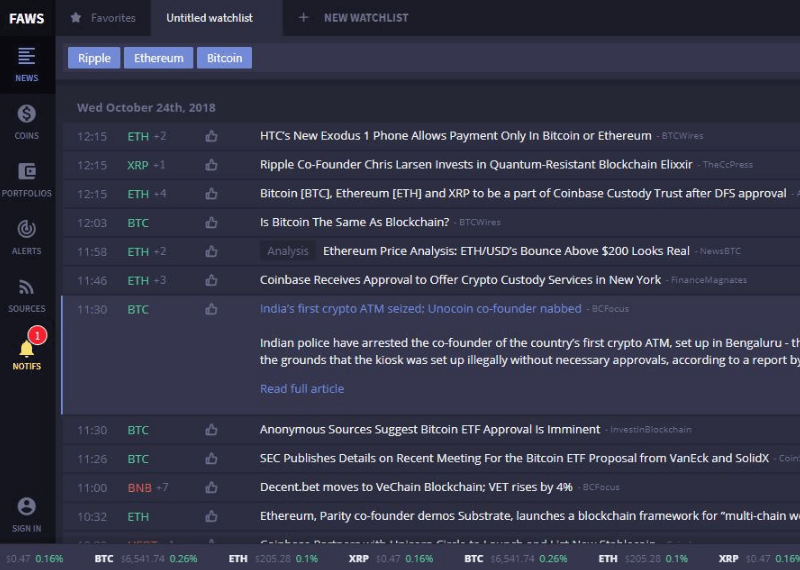Open the Coins page icon
This screenshot has width=800, height=570.
pos(27,121)
